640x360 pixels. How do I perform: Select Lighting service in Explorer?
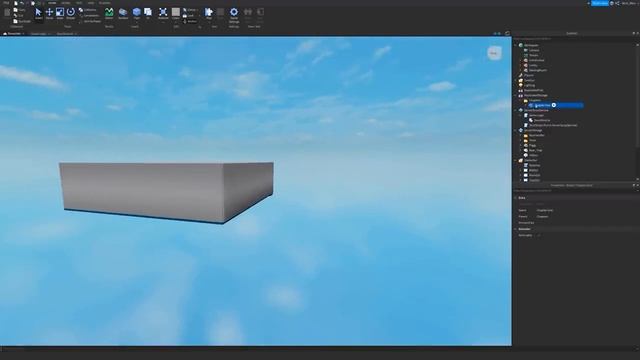click(x=529, y=85)
